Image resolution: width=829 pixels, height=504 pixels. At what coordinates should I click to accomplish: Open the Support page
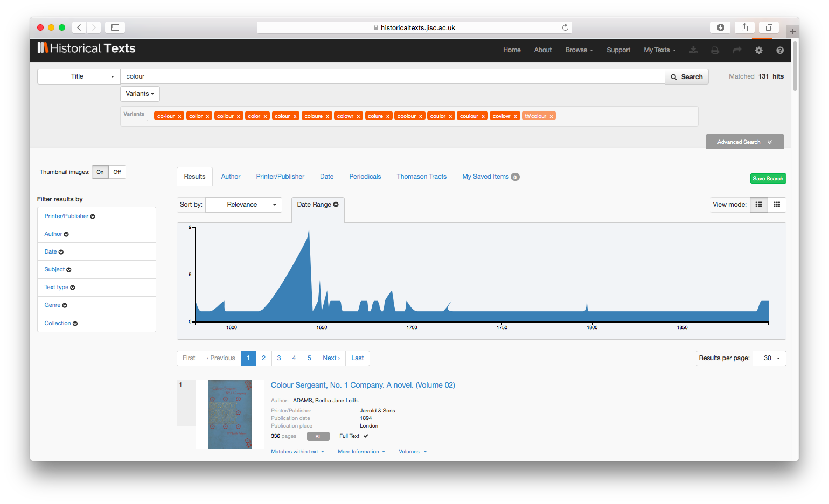pos(618,50)
